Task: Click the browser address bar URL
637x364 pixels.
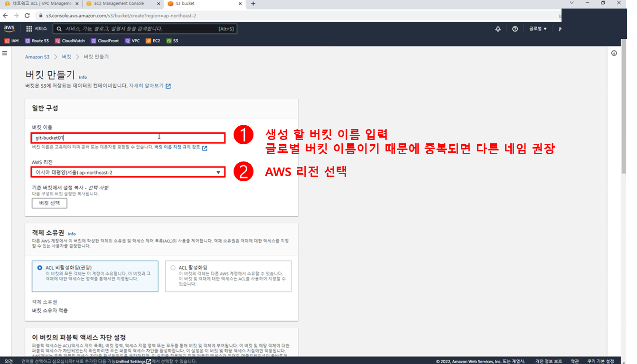Action: tap(121, 16)
